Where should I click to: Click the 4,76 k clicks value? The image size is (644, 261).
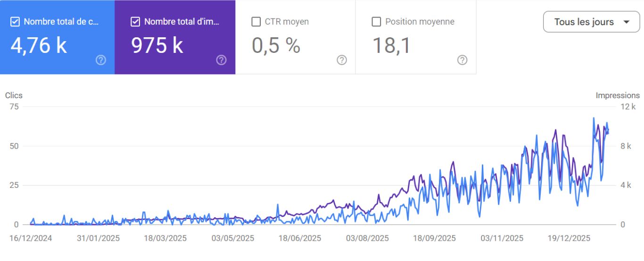[39, 45]
